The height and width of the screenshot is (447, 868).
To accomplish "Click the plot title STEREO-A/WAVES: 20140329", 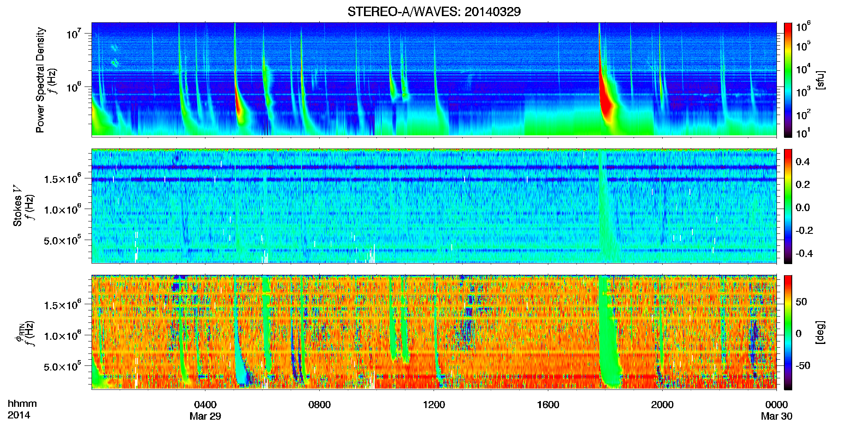I will pyautogui.click(x=434, y=12).
